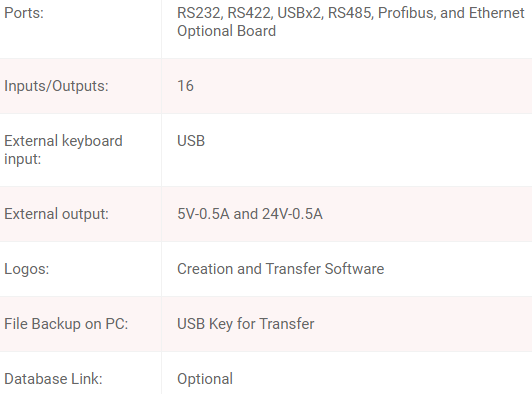The image size is (532, 394).
Task: Click the Optional Board text line
Action: (x=226, y=31)
